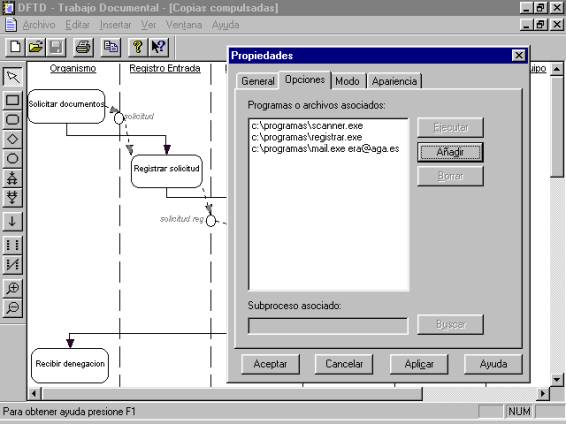Open the Archivo menu

pos(39,25)
